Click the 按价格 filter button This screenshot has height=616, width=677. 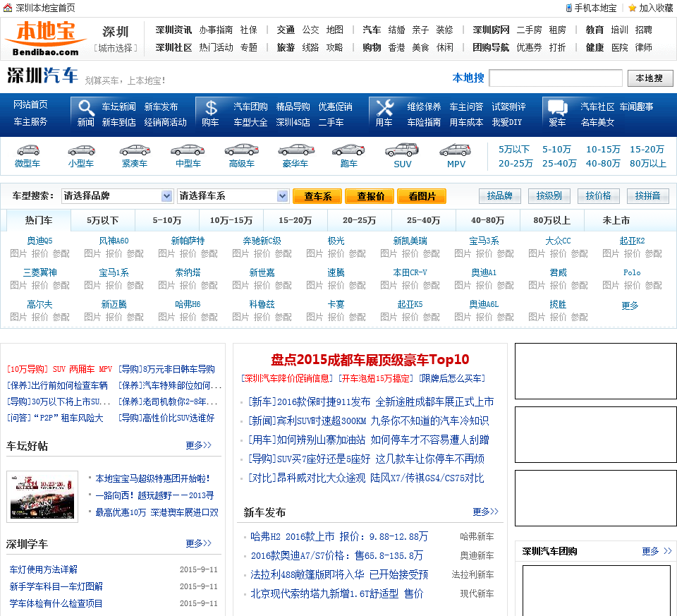[x=599, y=196]
